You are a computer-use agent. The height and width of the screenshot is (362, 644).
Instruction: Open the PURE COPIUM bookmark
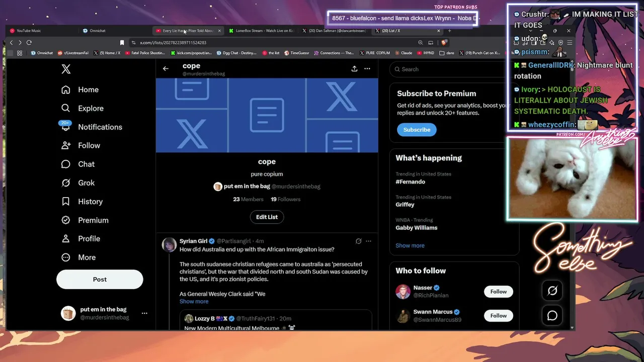(x=374, y=53)
